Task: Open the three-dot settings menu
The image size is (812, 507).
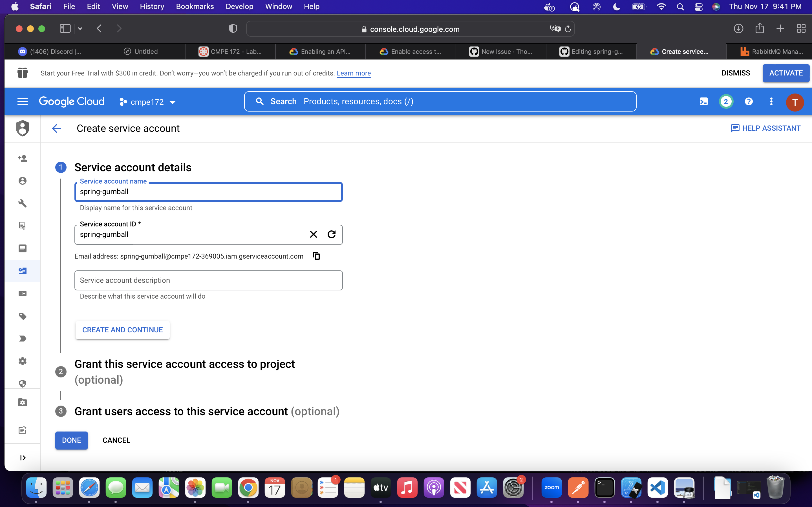Action: (x=771, y=102)
